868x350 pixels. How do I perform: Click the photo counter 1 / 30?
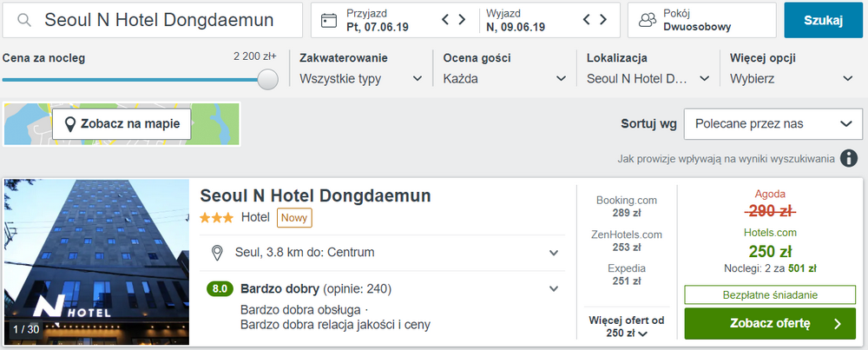pos(25,329)
